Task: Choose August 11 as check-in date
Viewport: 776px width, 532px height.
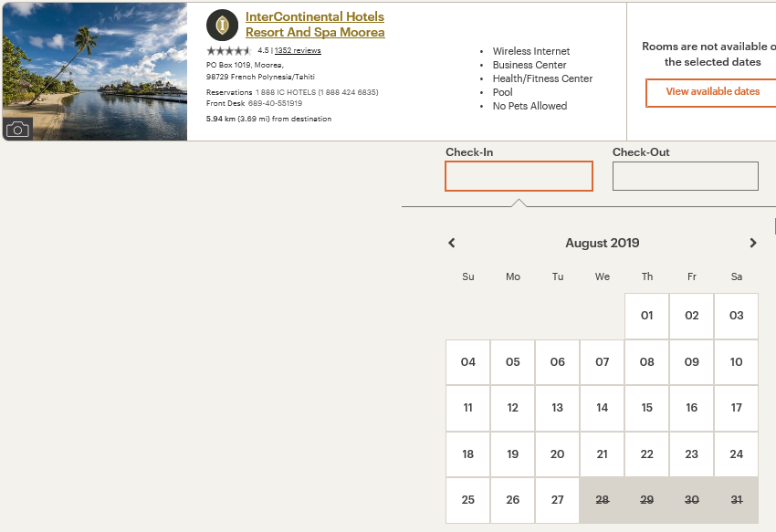Action: tap(468, 408)
